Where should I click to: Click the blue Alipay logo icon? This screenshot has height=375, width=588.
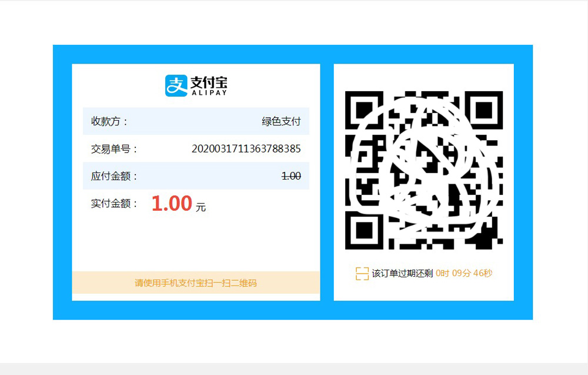coord(176,85)
